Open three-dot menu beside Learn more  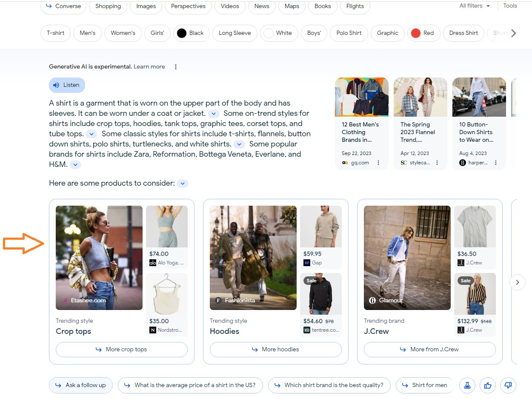(x=176, y=67)
